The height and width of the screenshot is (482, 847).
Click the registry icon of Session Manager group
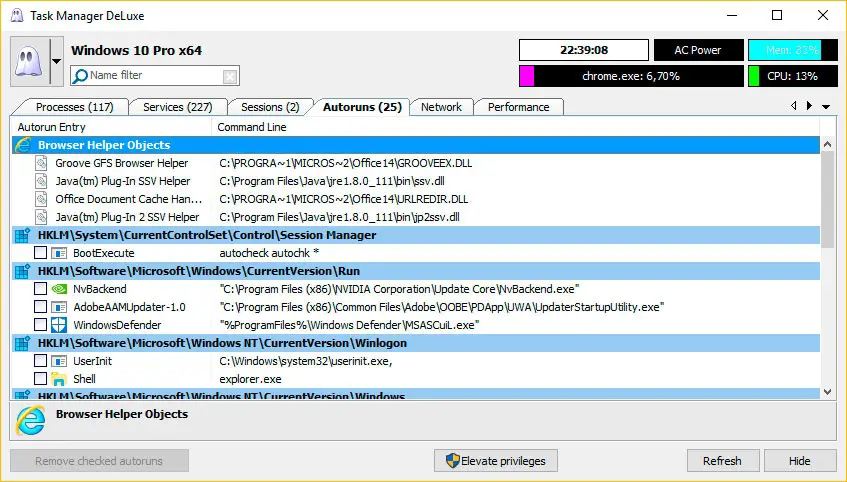[x=23, y=235]
